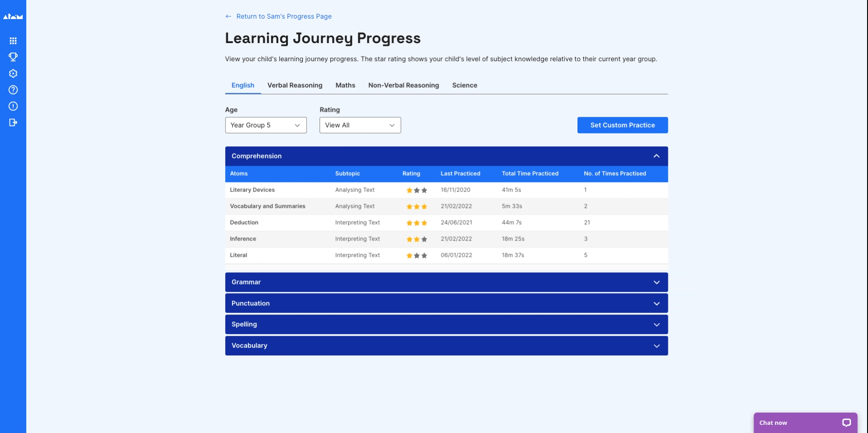Click the help question mark icon

(13, 90)
